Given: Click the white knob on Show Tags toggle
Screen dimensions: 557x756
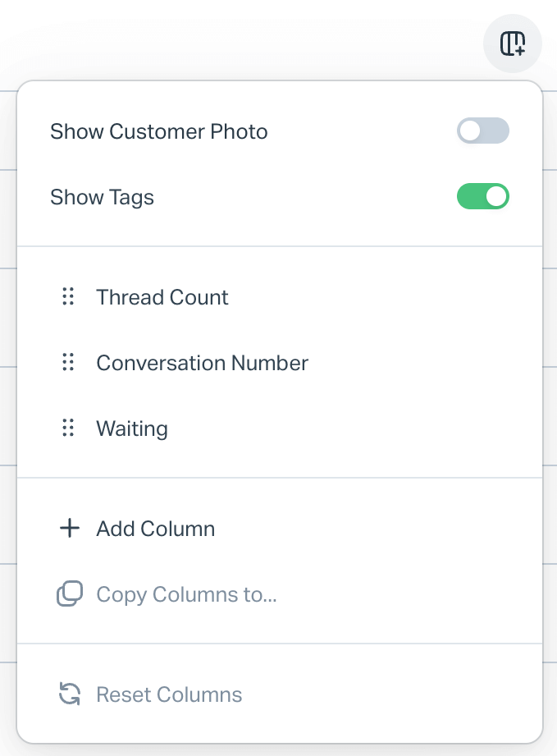Looking at the screenshot, I should tap(495, 196).
